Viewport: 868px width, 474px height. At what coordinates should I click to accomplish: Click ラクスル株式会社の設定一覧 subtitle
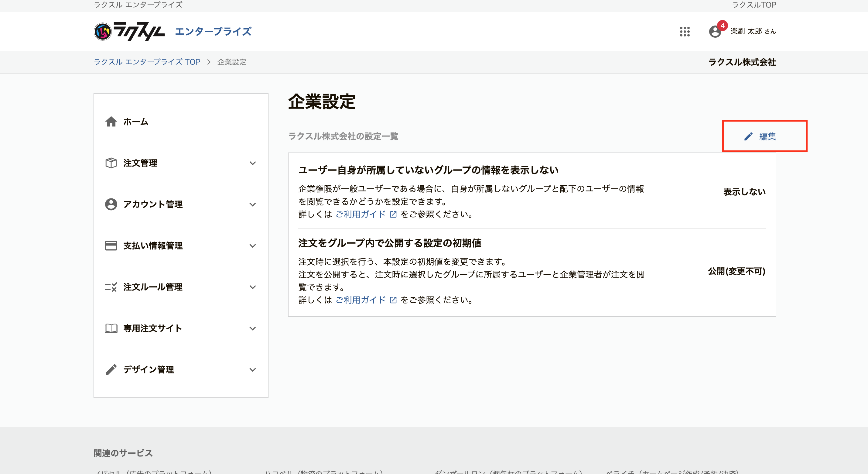click(343, 136)
